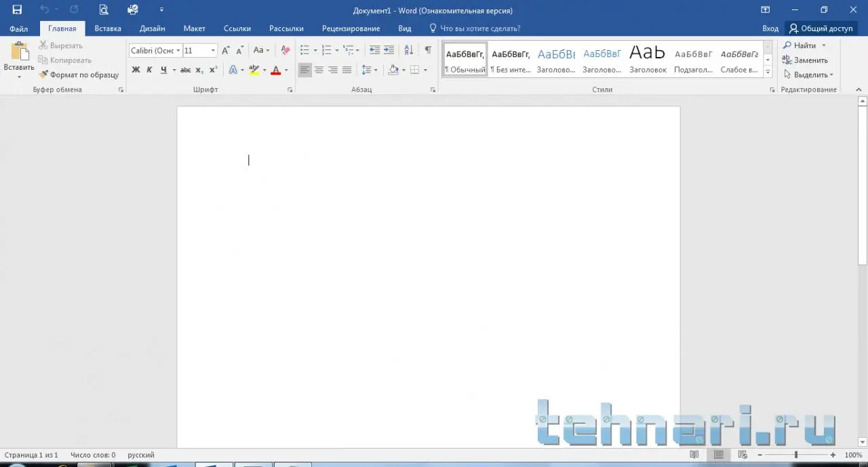Switch to web layout view in status bar
Image resolution: width=868 pixels, height=467 pixels.
pos(743,455)
